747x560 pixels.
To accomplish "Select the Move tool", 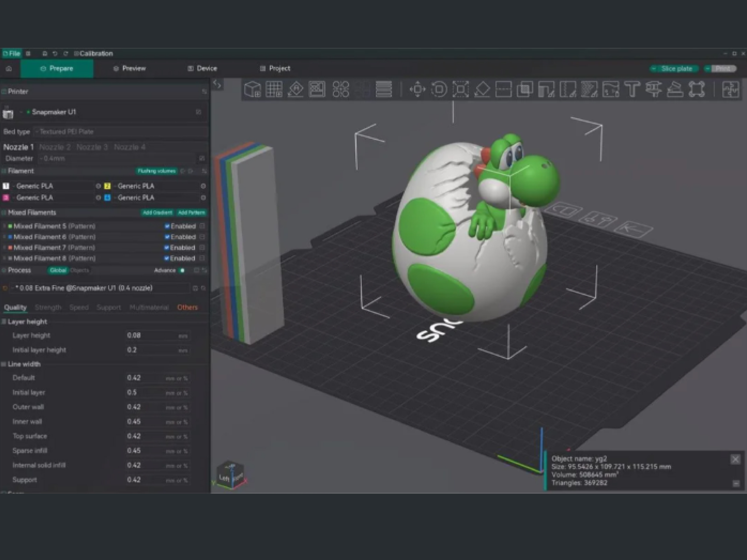I will tap(418, 89).
